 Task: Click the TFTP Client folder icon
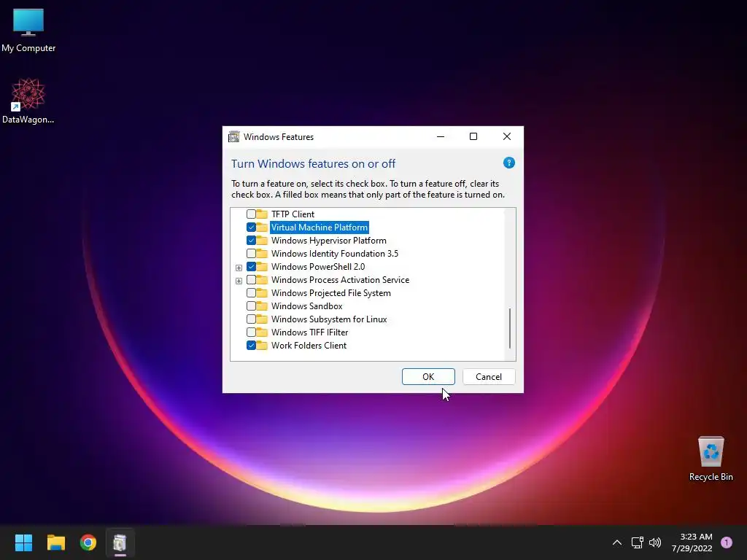[x=262, y=214]
